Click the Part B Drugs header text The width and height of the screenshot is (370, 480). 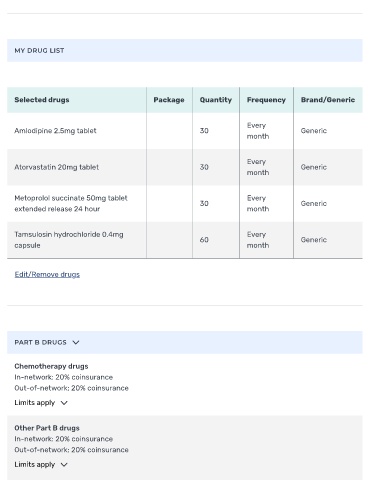40,342
